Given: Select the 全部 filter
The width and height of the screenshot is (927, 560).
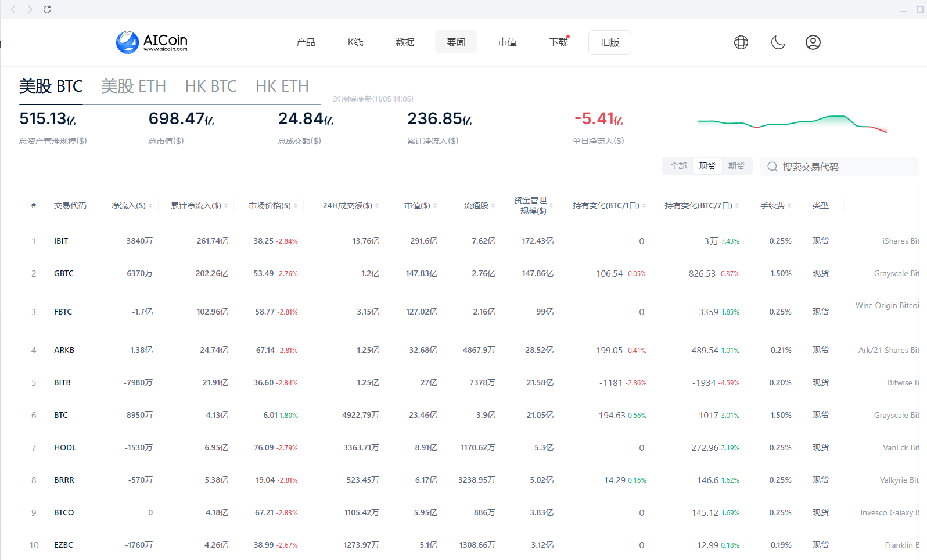Looking at the screenshot, I should pyautogui.click(x=678, y=166).
